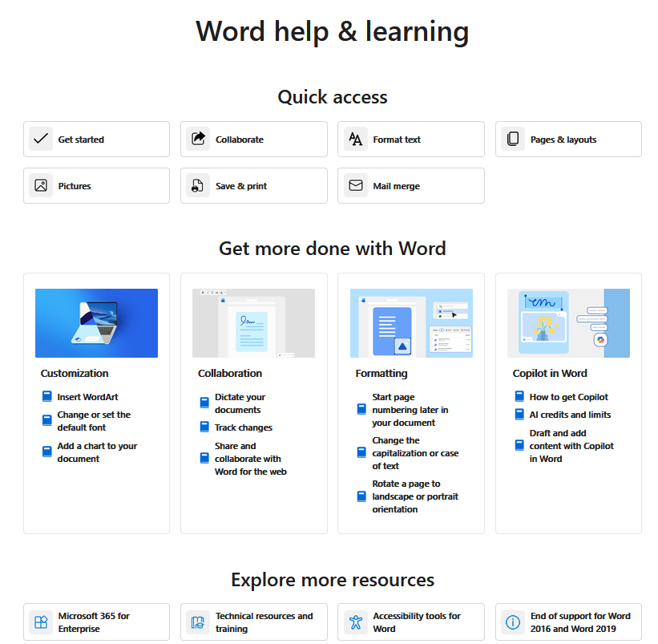The height and width of the screenshot is (644, 658).
Task: Open Rotate a page to landscape article
Action: (415, 496)
